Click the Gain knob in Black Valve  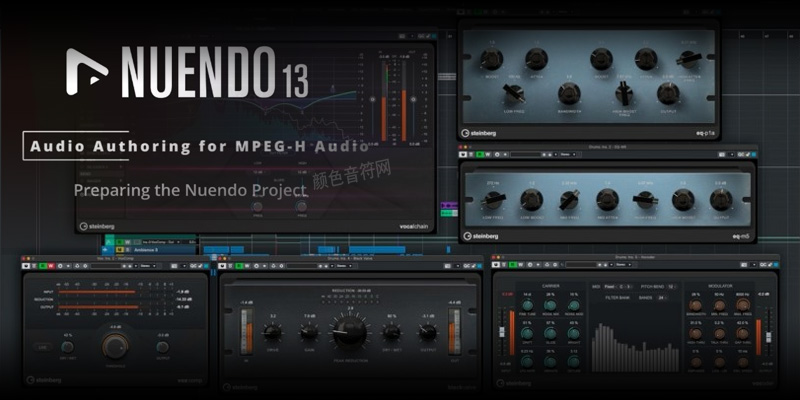pyautogui.click(x=309, y=333)
